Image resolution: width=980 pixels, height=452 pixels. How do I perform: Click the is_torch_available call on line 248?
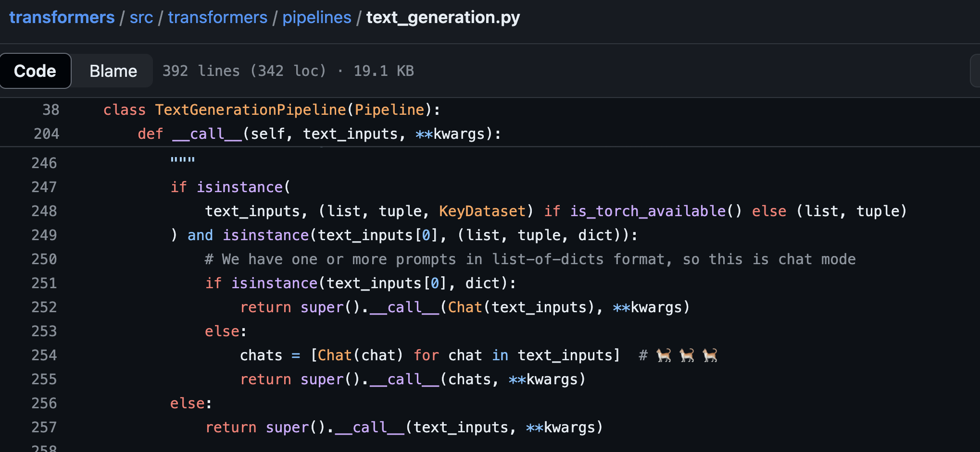point(648,211)
